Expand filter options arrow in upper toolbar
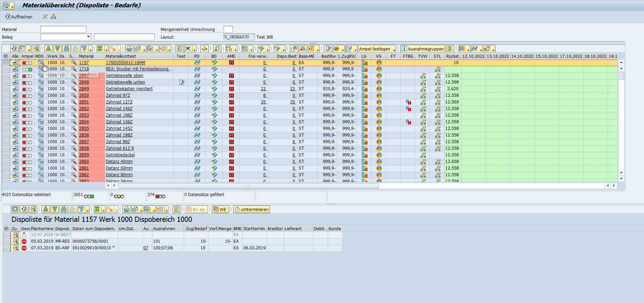The height and width of the screenshot is (303, 644). [x=90, y=50]
